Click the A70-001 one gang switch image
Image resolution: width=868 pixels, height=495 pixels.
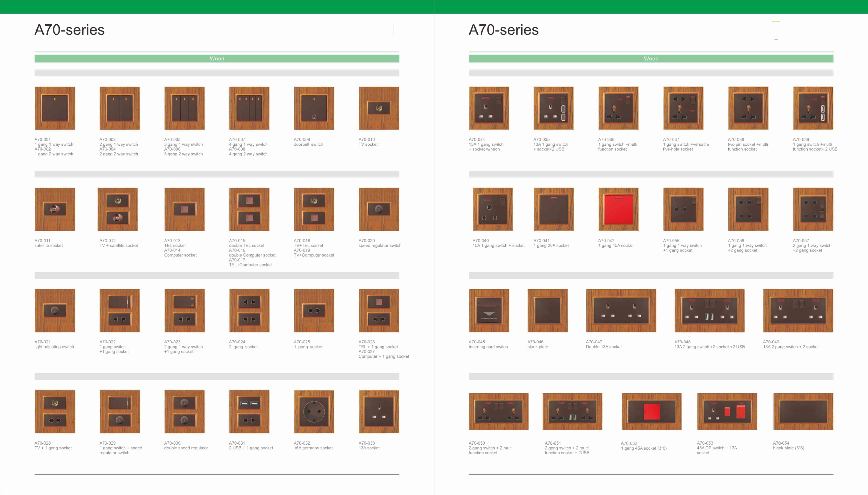[x=55, y=108]
